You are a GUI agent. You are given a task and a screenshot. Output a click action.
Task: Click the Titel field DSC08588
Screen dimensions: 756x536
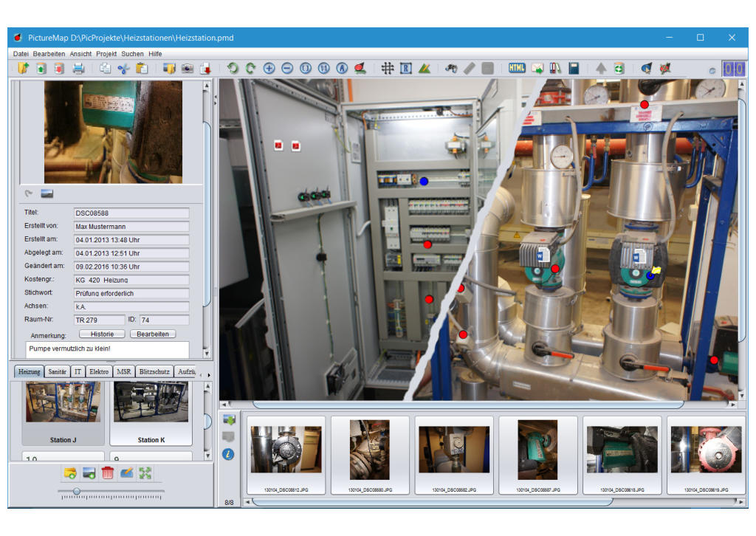[131, 213]
